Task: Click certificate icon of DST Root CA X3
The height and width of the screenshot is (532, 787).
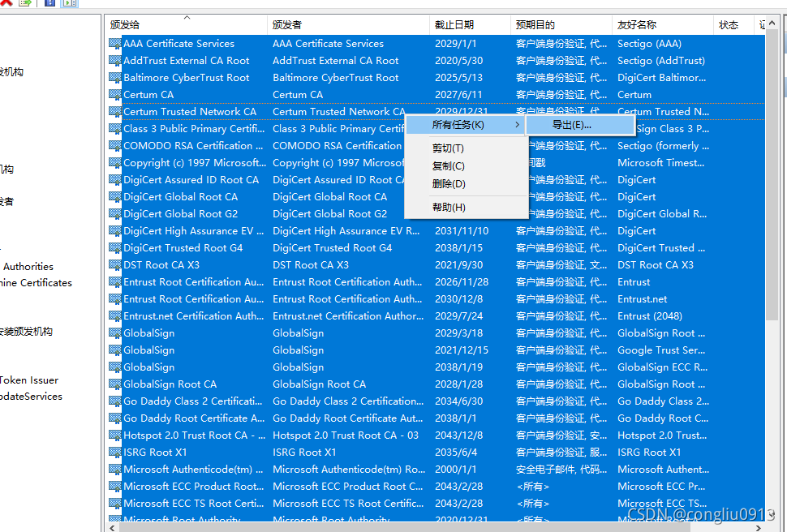Action: click(115, 265)
